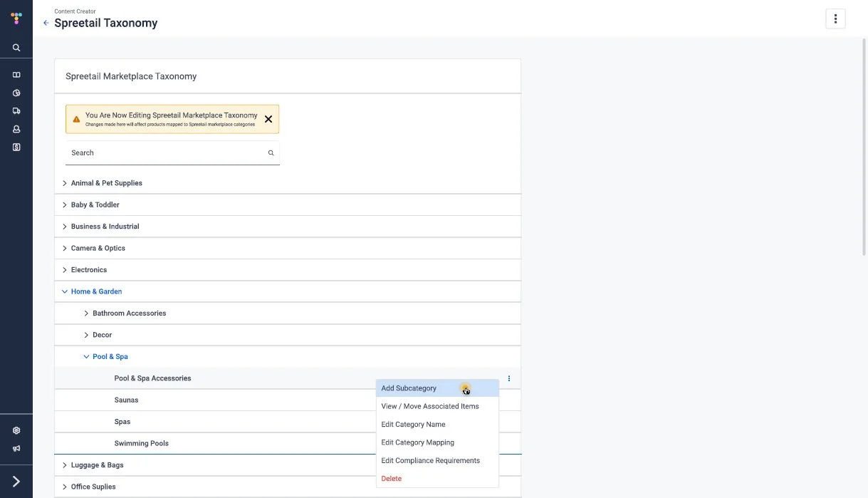Click the Spreetail Taxonomy page title
Image resolution: width=868 pixels, height=498 pixels.
point(106,23)
